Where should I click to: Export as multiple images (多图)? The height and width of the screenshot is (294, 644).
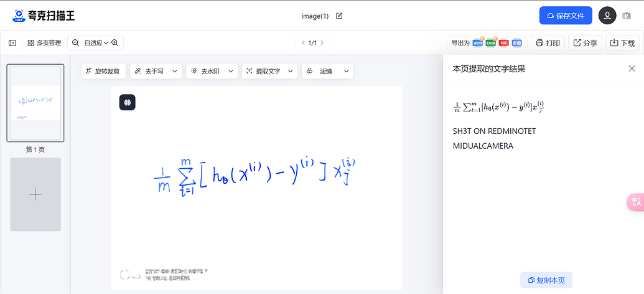click(x=517, y=43)
